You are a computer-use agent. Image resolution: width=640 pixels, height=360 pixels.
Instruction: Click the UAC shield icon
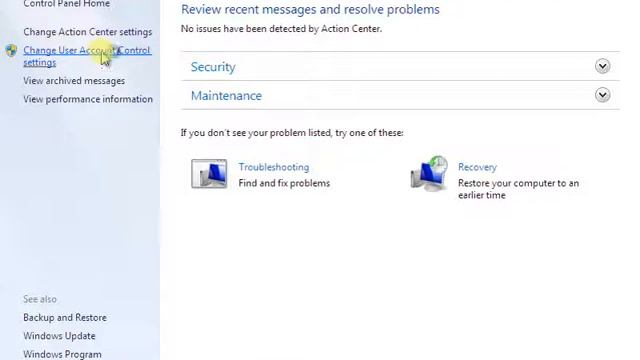pyautogui.click(x=11, y=51)
